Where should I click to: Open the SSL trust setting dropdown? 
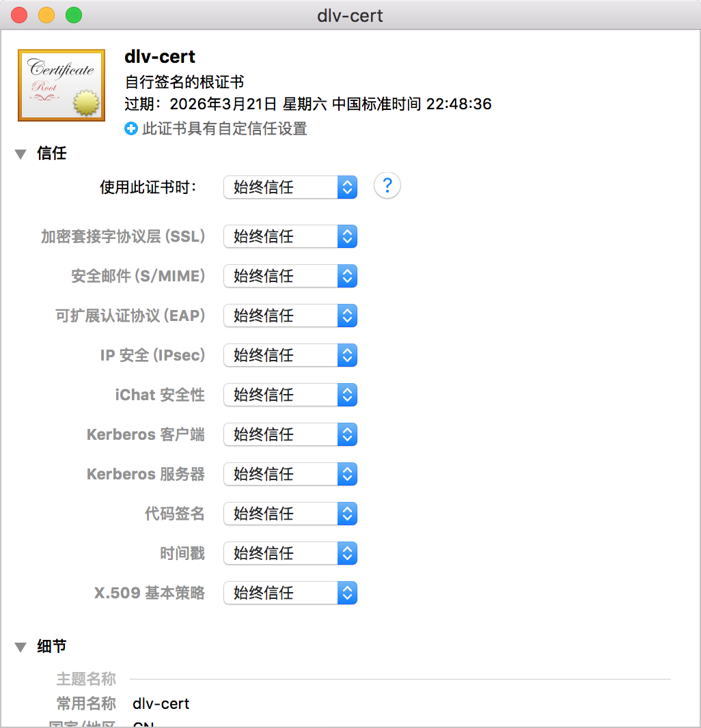[290, 236]
